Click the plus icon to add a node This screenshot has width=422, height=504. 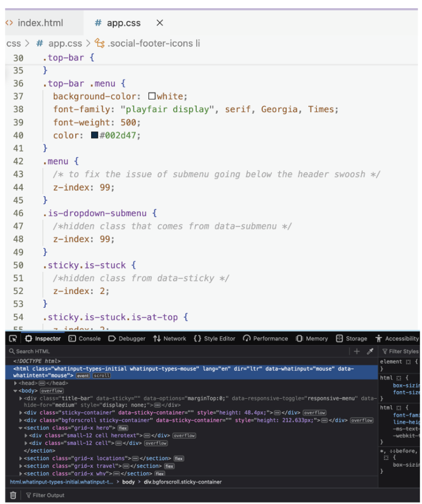coord(357,351)
